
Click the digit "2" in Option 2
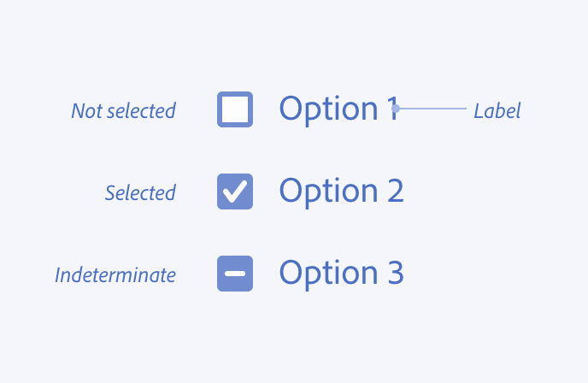(394, 191)
